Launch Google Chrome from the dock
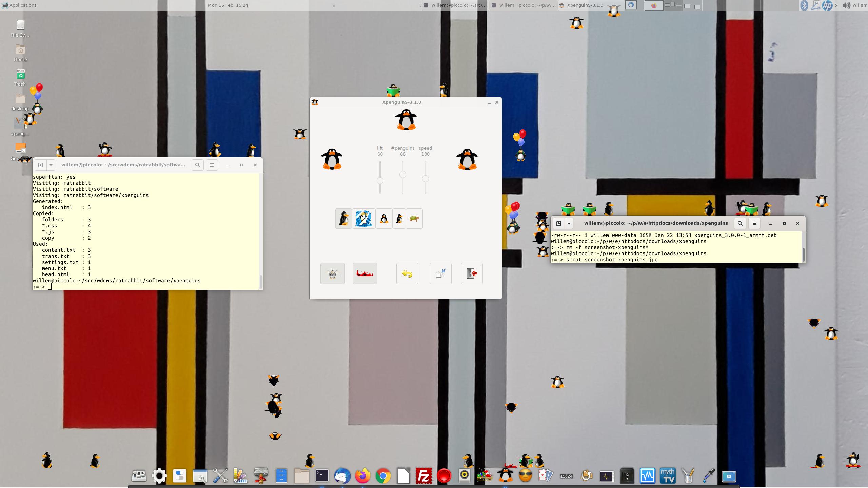 tap(383, 476)
